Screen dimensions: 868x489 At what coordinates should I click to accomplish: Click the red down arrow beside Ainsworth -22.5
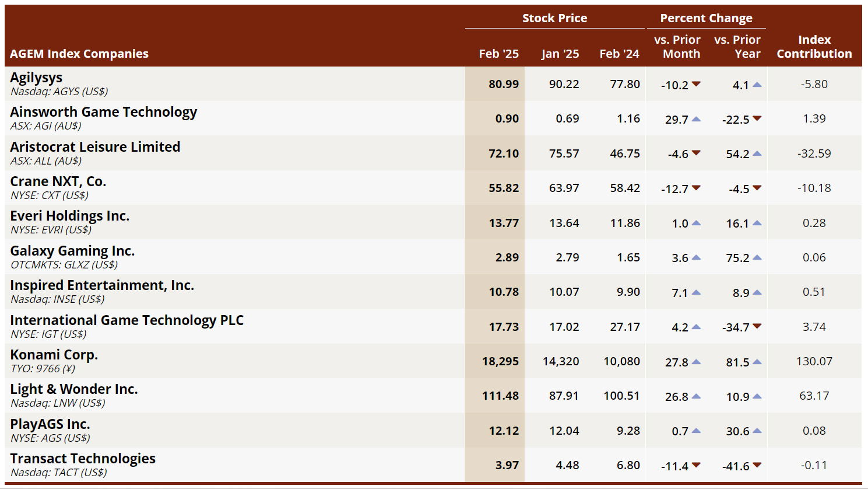[x=757, y=119]
